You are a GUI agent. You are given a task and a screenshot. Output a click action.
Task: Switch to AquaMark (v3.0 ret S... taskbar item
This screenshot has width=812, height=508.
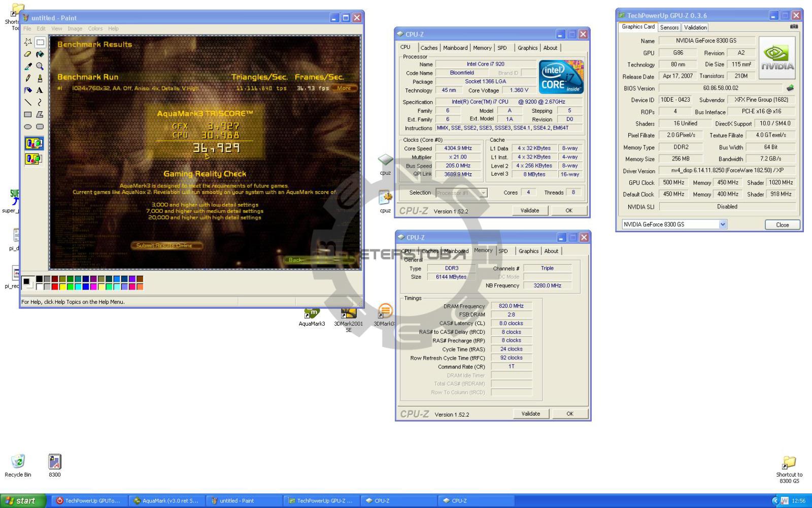tap(166, 501)
